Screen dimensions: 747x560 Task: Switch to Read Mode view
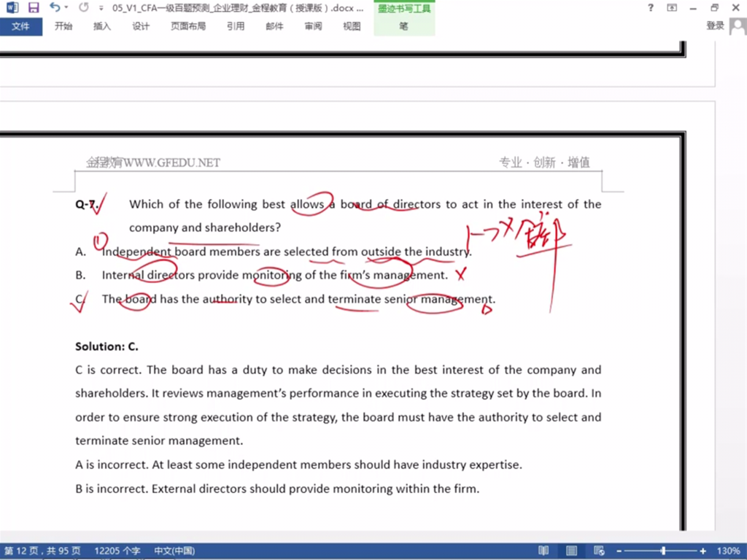click(x=543, y=551)
